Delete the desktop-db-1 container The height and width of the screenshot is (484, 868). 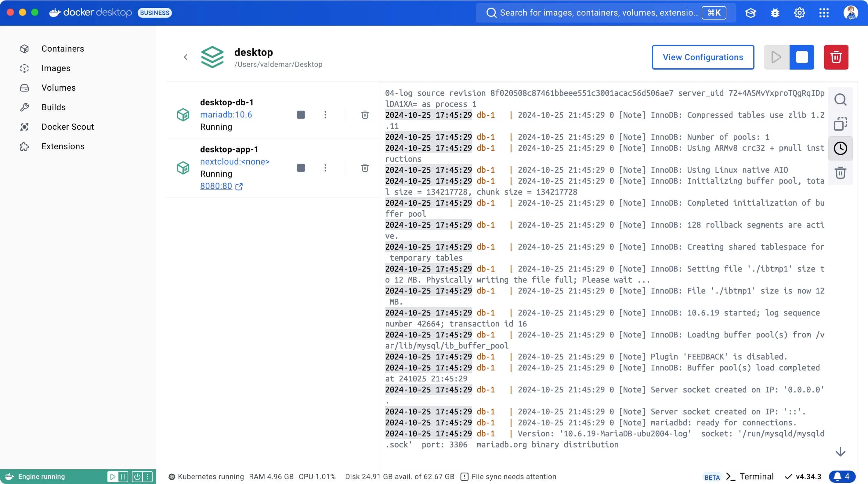point(365,115)
